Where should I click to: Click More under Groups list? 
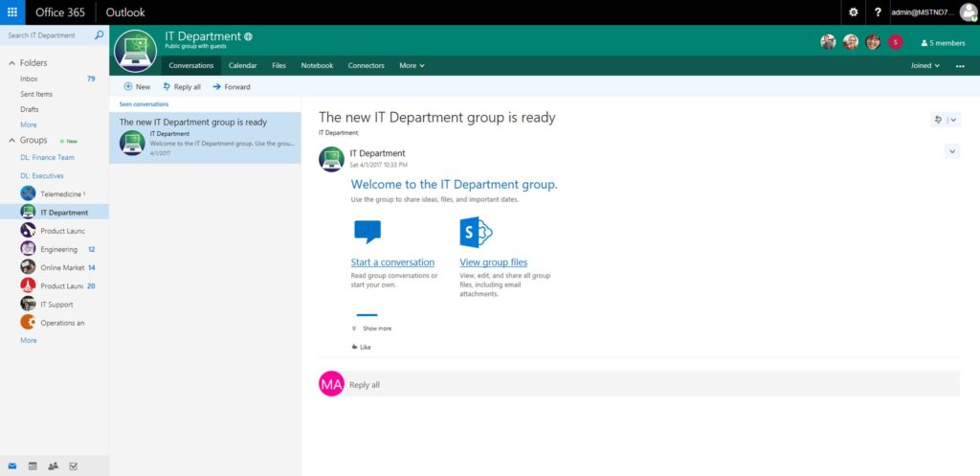click(28, 340)
